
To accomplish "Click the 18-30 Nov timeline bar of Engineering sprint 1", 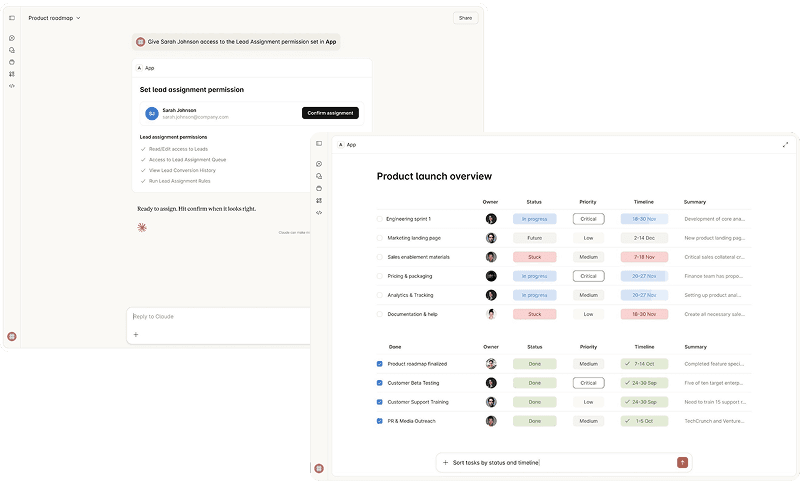I will coord(644,219).
